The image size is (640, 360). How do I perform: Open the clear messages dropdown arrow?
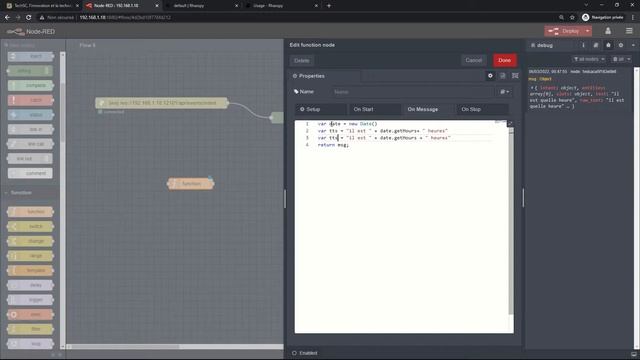point(629,59)
